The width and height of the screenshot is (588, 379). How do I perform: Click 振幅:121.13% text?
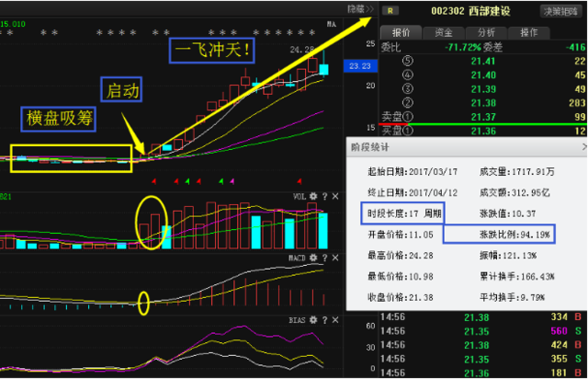coord(508,256)
